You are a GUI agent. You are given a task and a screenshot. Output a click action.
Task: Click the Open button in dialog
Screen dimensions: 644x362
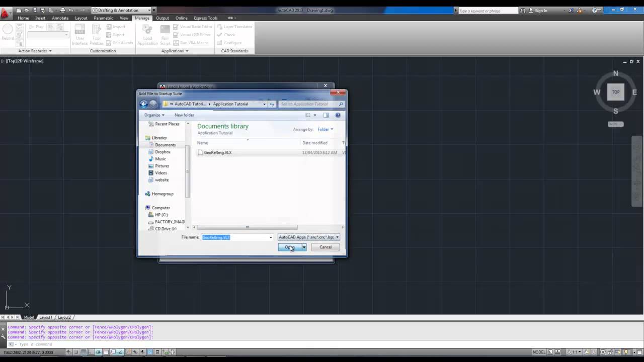tap(290, 247)
